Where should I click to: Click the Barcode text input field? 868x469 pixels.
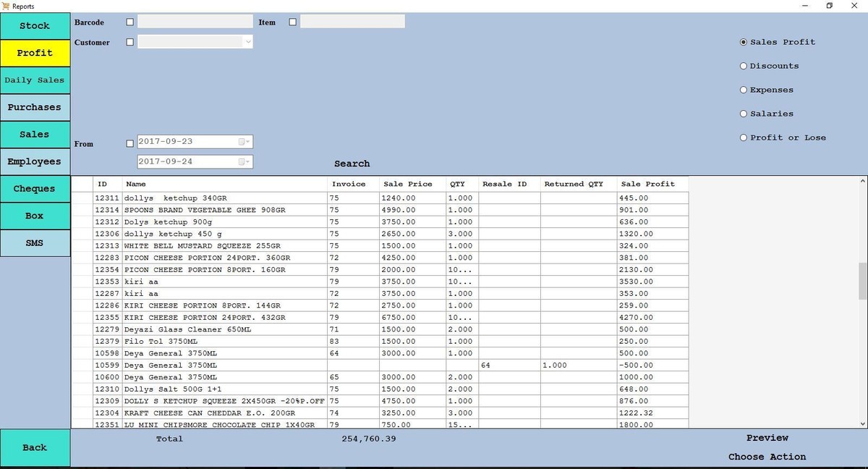[195, 22]
